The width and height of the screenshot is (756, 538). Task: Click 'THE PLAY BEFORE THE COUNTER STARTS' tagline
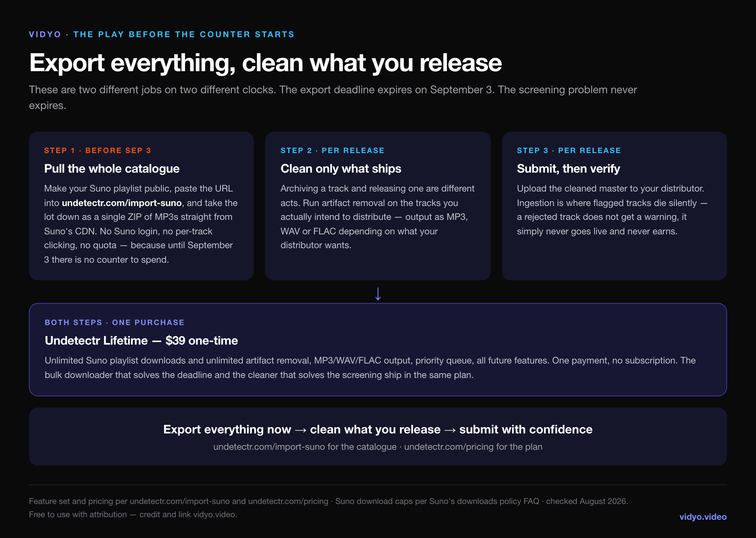point(184,34)
